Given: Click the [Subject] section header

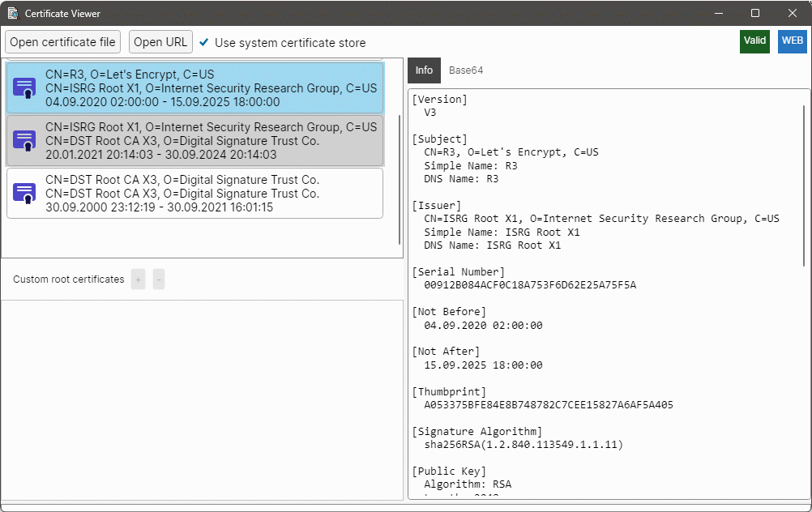Looking at the screenshot, I should 440,139.
